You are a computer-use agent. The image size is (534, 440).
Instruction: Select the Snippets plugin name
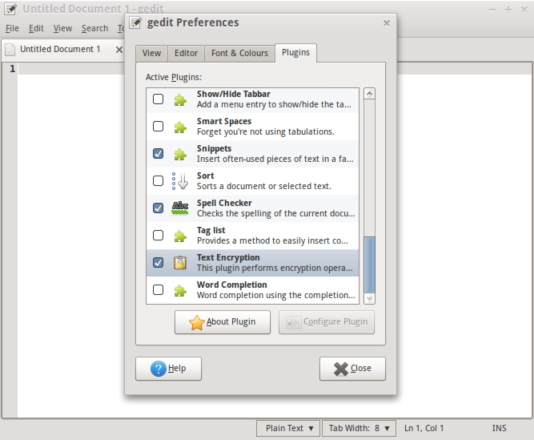click(214, 149)
